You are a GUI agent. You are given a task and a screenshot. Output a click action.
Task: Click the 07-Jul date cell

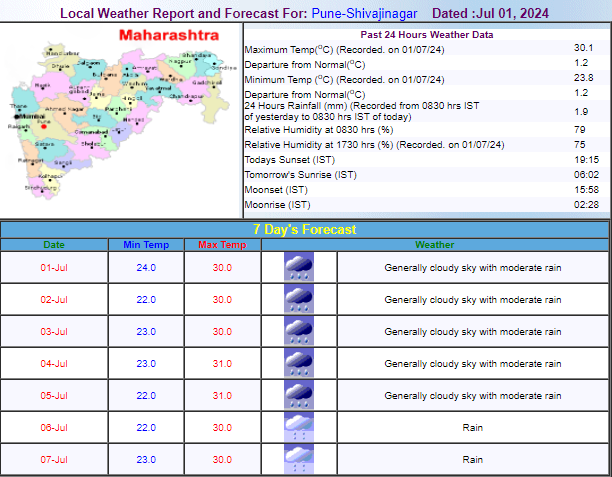pyautogui.click(x=54, y=459)
